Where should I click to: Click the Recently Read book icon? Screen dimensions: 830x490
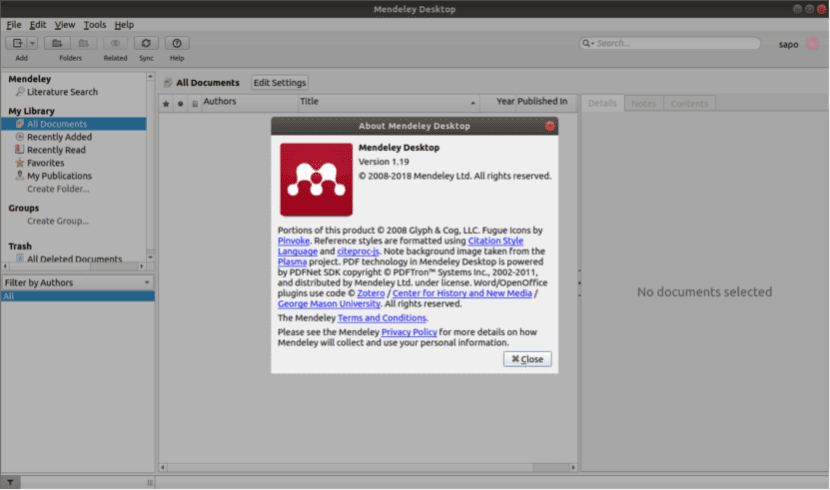(20, 150)
